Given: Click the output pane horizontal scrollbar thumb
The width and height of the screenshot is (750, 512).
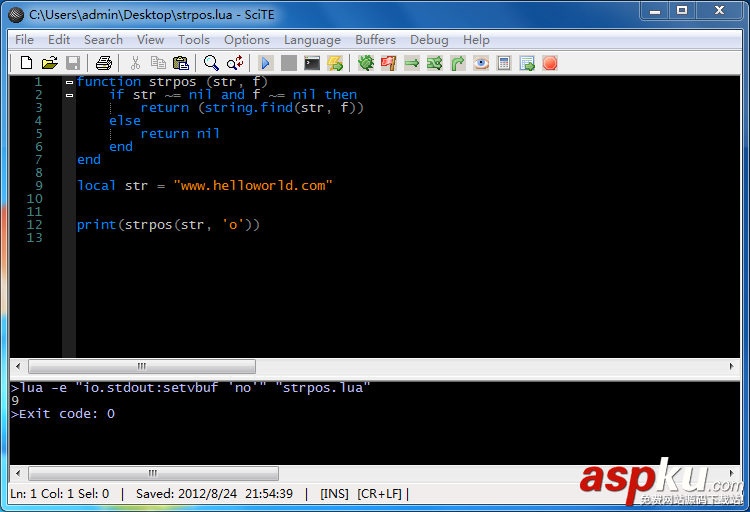Looking at the screenshot, I should (x=153, y=473).
